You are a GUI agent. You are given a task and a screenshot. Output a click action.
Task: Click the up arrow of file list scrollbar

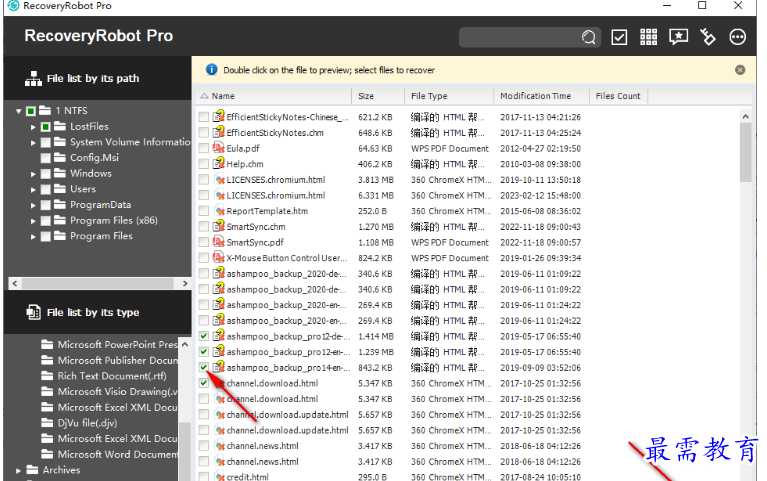tap(745, 116)
